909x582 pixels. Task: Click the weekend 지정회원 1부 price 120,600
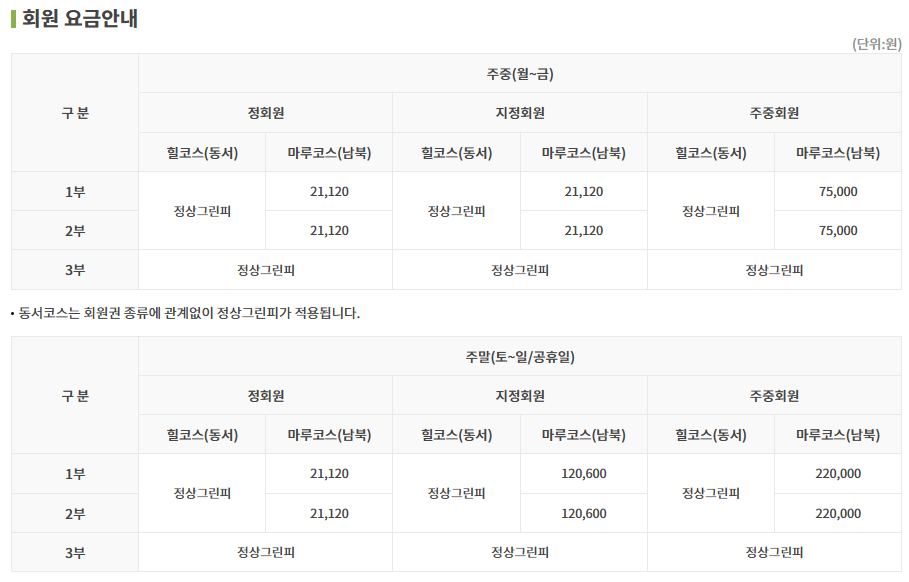[584, 474]
